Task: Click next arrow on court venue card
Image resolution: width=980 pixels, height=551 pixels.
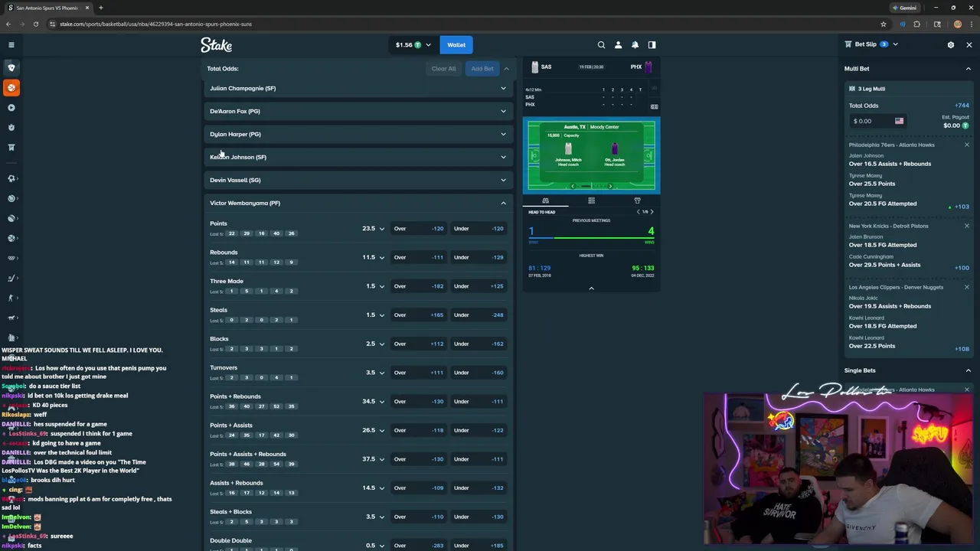Action: tap(610, 186)
